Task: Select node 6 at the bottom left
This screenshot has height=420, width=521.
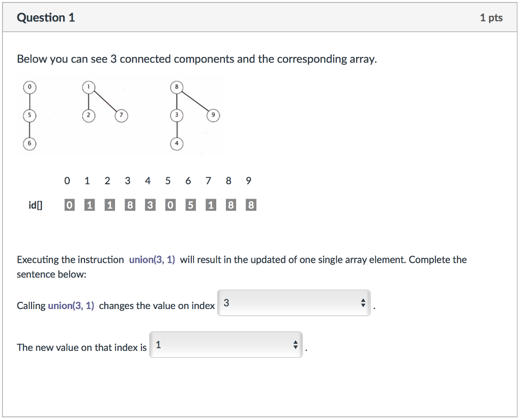Action: tap(30, 144)
